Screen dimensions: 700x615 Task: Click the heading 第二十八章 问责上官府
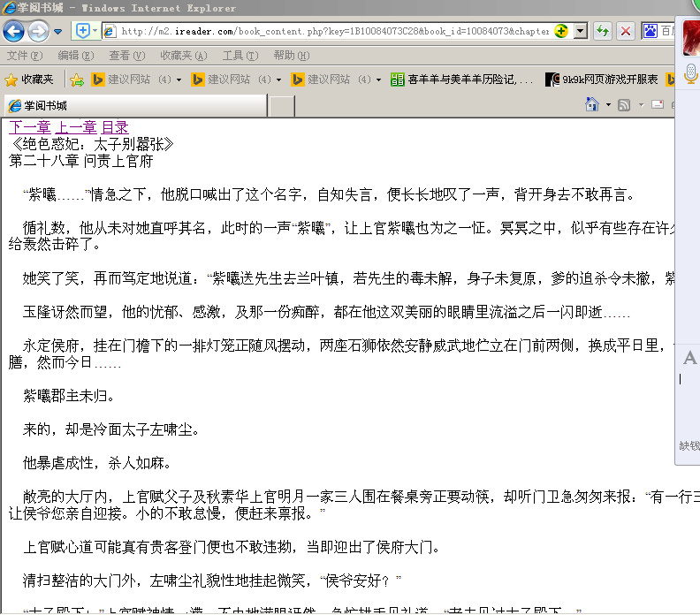click(80, 161)
